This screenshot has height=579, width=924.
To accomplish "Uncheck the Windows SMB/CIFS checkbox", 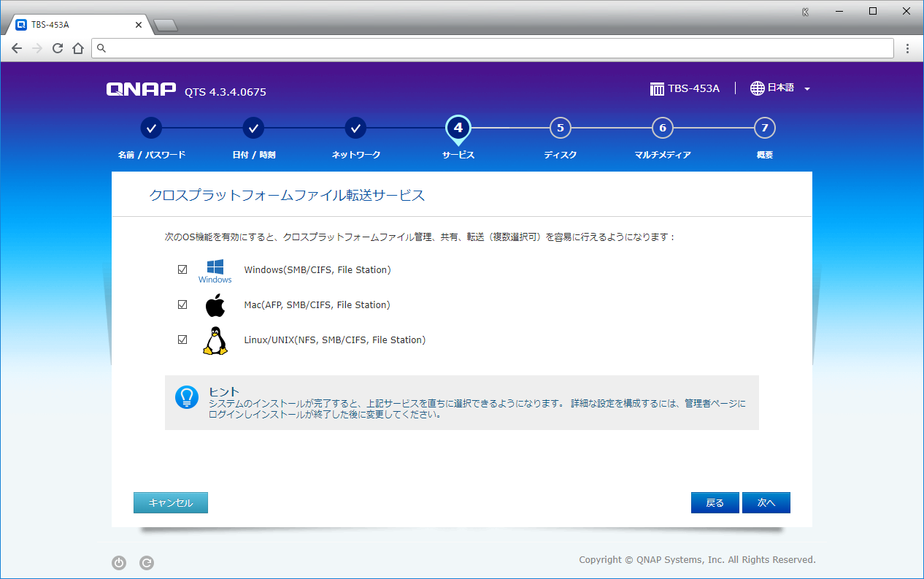I will pos(182,270).
